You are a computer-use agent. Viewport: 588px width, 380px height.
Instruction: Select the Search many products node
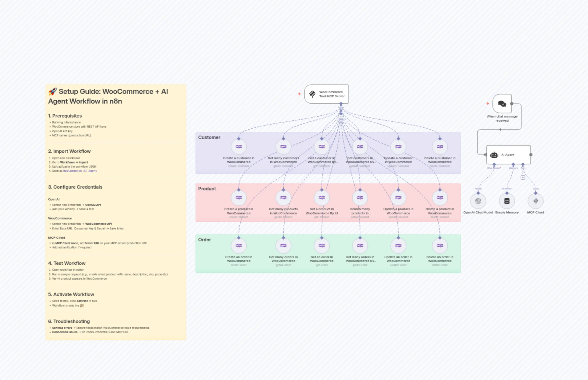360,197
